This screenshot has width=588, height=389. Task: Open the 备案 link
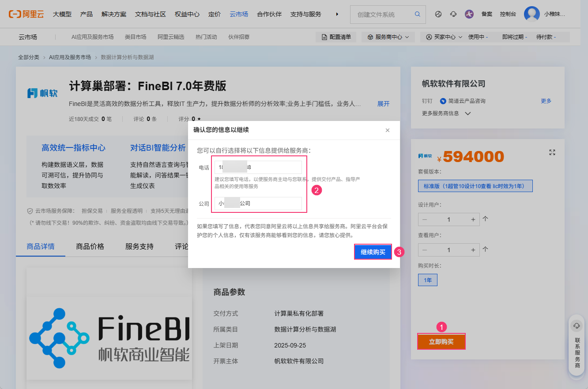pyautogui.click(x=487, y=14)
